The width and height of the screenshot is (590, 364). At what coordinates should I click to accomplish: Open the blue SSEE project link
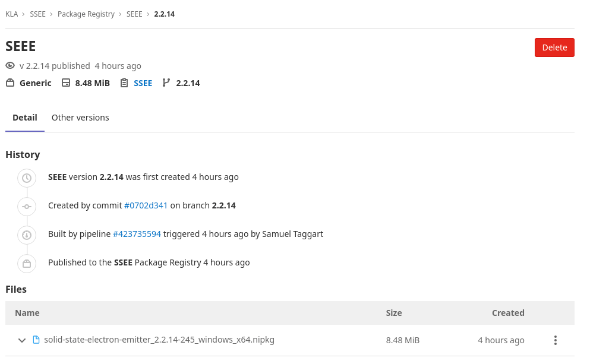pos(143,83)
